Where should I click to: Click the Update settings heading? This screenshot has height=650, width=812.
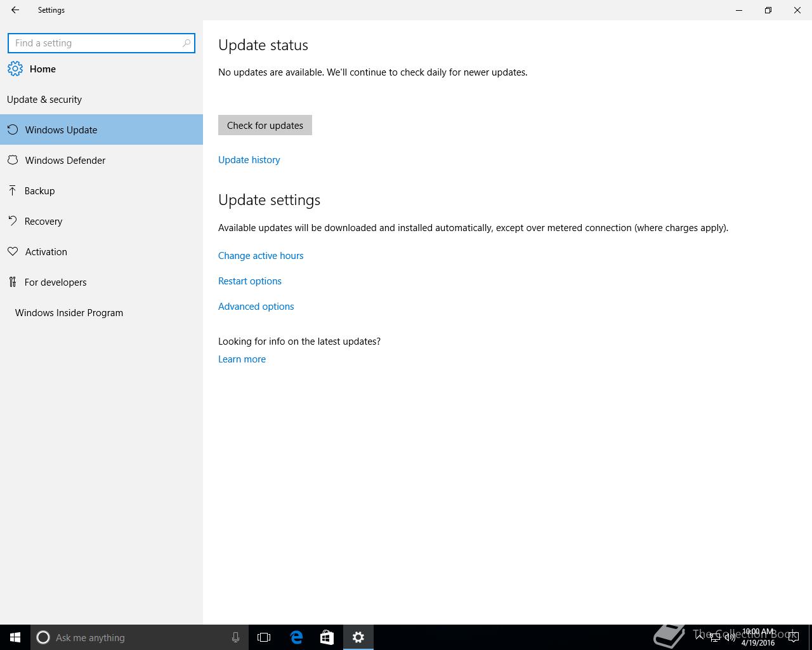(270, 200)
